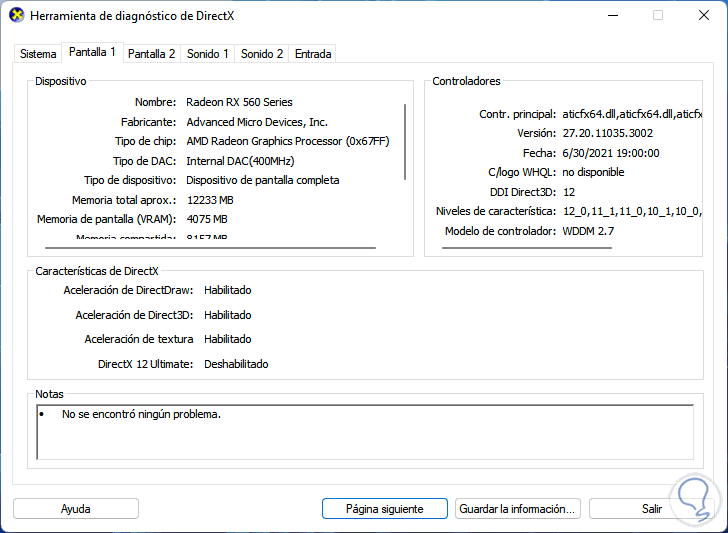Click Aceleración de textura Habilitado value
This screenshot has width=728, height=533.
[x=228, y=339]
